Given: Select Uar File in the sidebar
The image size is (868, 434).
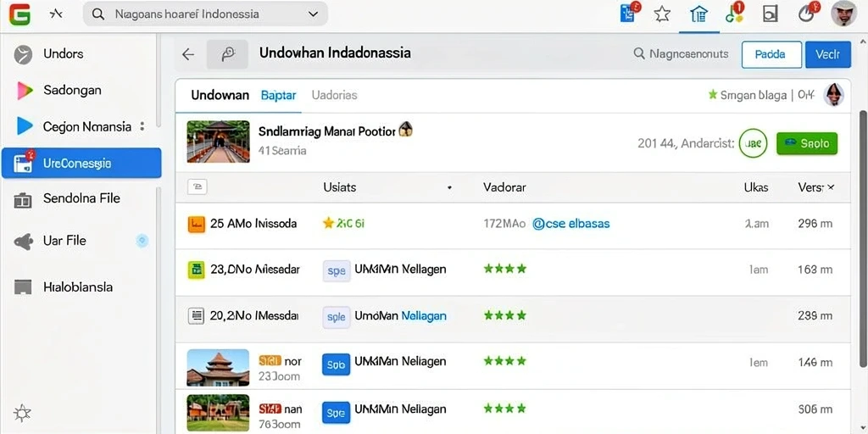Looking at the screenshot, I should tap(64, 241).
